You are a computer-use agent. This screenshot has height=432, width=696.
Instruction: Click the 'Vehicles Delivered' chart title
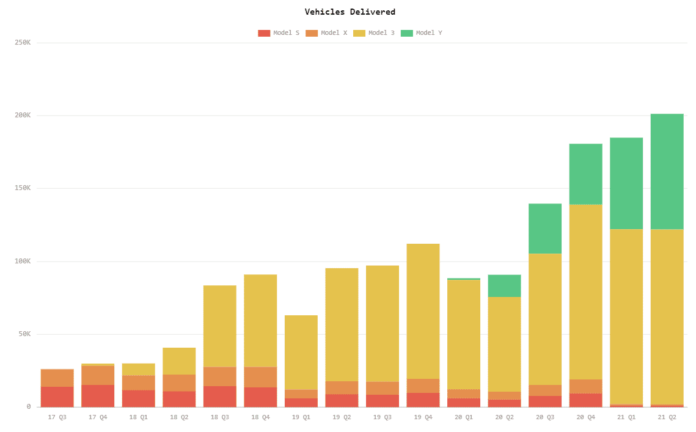[350, 12]
